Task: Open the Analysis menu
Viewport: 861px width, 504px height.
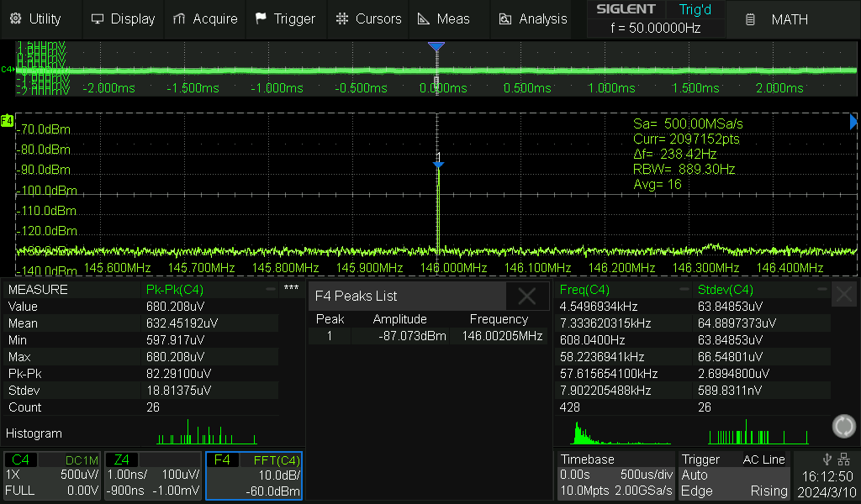Action: point(534,18)
